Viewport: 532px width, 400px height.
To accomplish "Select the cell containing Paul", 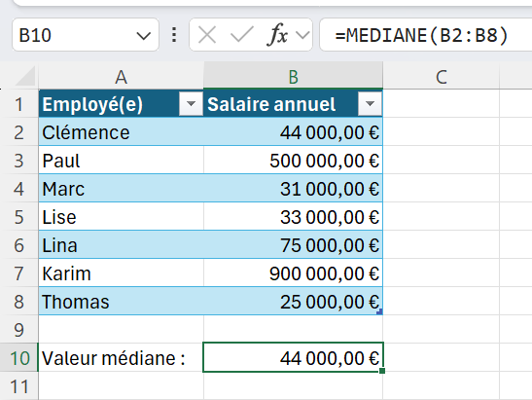I will (122, 161).
